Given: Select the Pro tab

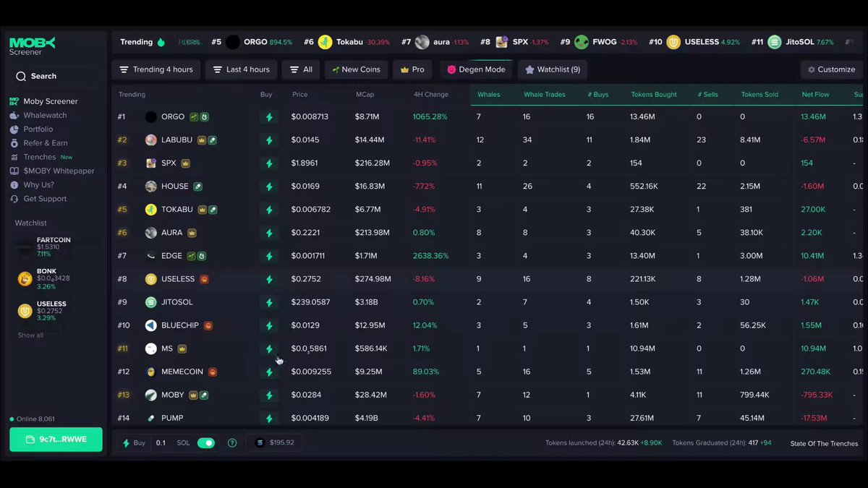Looking at the screenshot, I should tap(412, 69).
